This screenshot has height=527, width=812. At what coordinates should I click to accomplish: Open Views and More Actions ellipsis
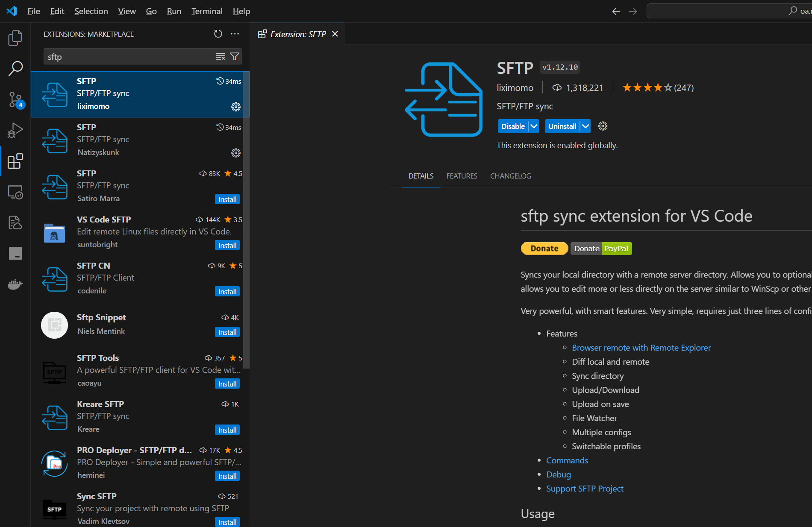point(235,34)
